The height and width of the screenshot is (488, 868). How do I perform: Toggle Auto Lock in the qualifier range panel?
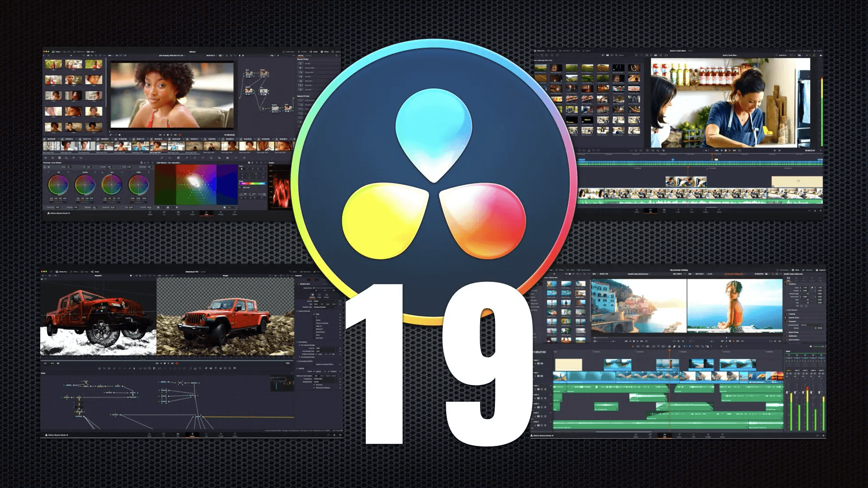(241, 187)
